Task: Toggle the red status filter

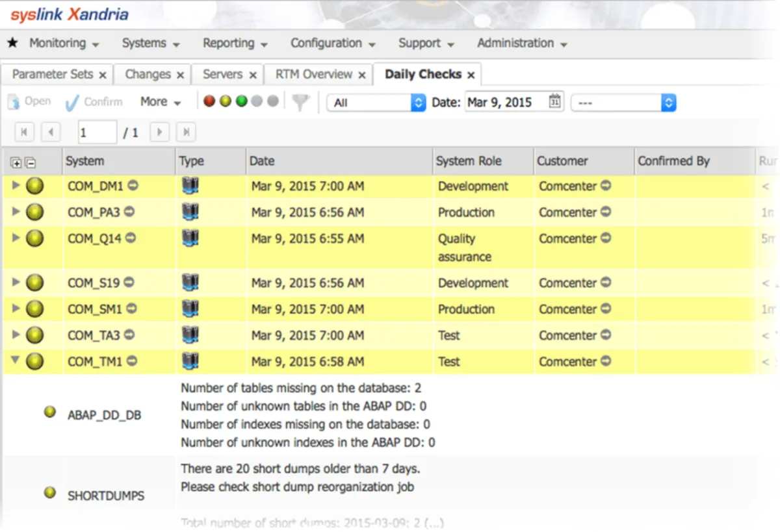Action: click(209, 101)
